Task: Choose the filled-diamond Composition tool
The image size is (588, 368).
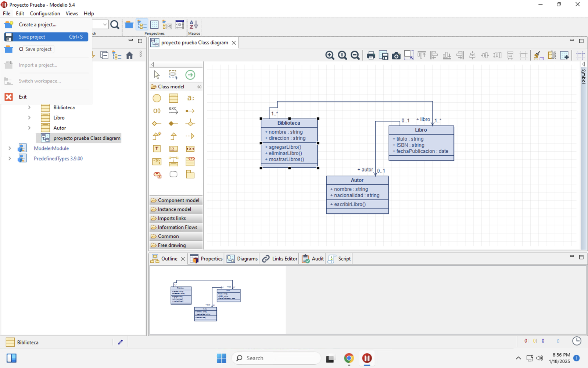Action: click(x=173, y=123)
